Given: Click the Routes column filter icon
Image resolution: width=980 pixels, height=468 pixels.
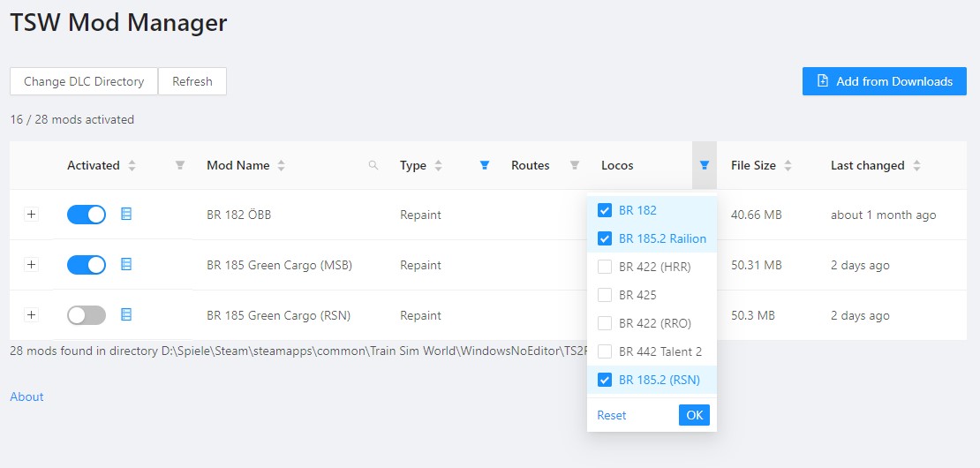Looking at the screenshot, I should tap(575, 165).
